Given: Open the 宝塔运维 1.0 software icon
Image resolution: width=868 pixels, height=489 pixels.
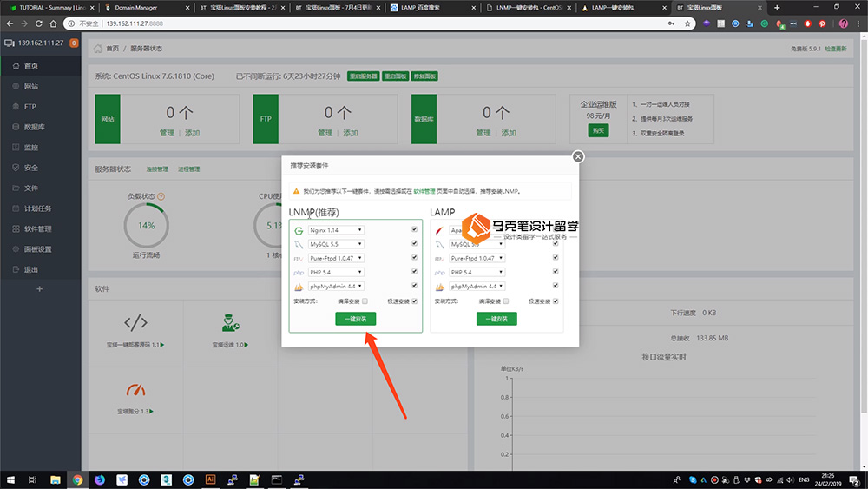Looking at the screenshot, I should click(x=230, y=322).
